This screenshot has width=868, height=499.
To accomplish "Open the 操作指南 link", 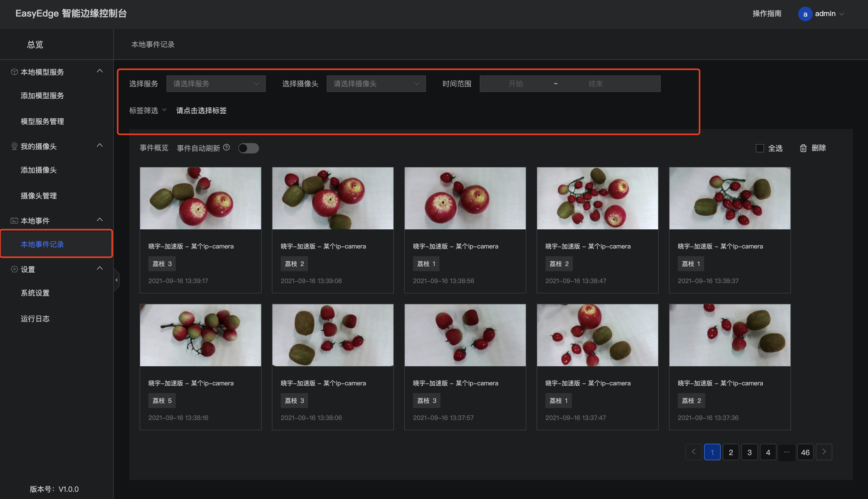I will (x=767, y=14).
